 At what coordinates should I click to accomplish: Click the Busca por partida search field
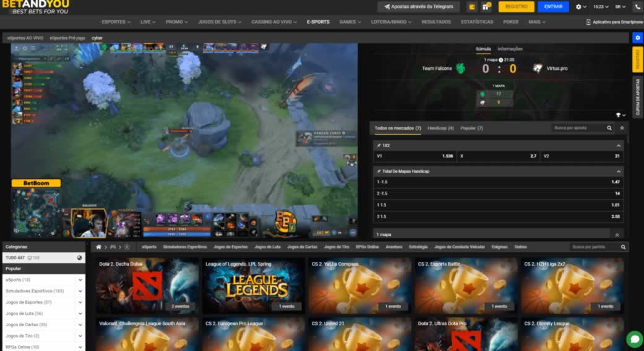pyautogui.click(x=593, y=247)
